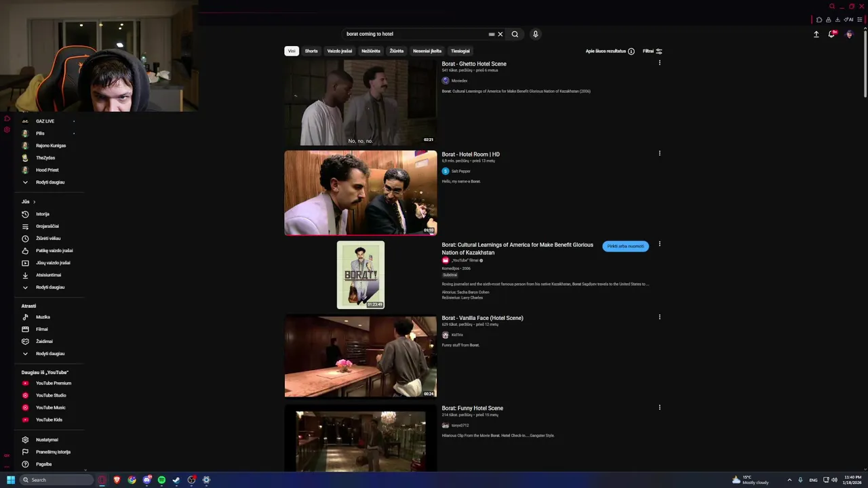Open Steam from the taskbar

pyautogui.click(x=176, y=480)
